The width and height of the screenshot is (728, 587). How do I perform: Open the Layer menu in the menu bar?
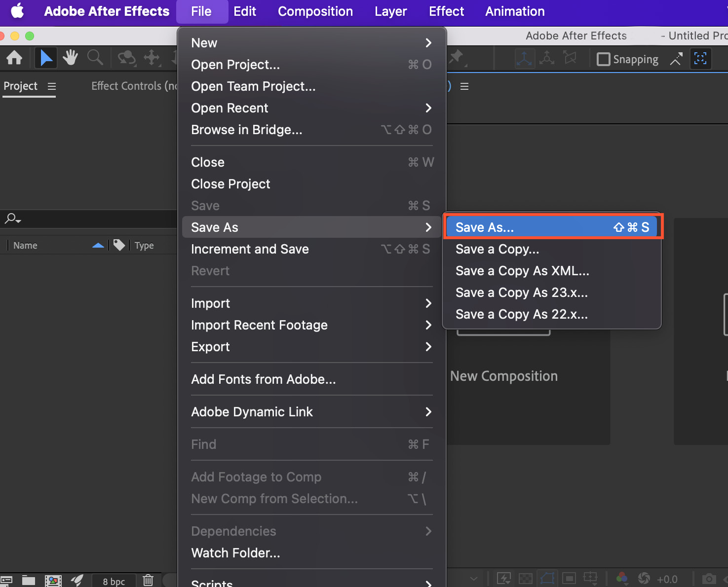pyautogui.click(x=391, y=11)
